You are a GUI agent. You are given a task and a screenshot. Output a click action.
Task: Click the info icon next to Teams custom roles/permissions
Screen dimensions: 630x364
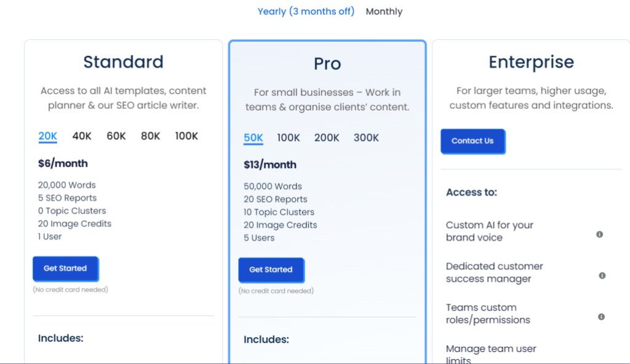pyautogui.click(x=601, y=317)
